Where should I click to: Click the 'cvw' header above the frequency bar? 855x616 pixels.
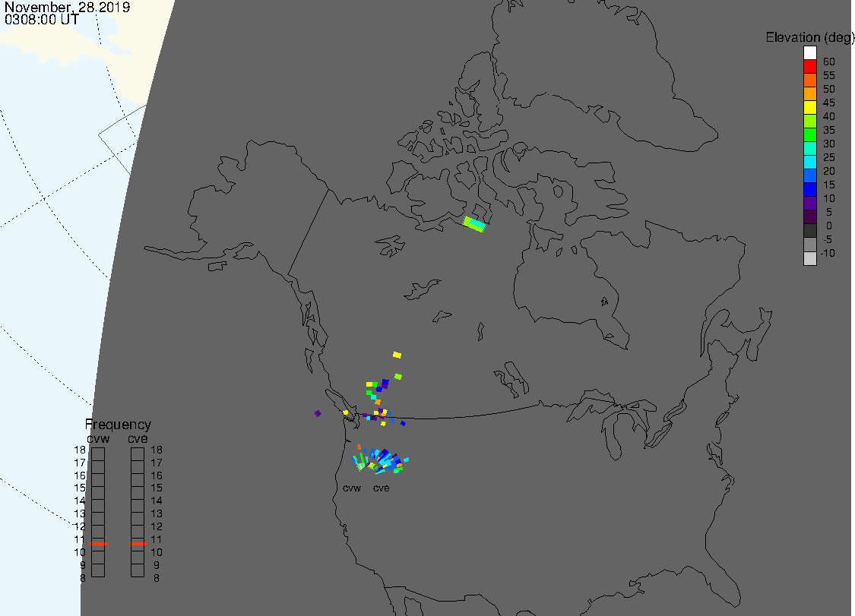(x=98, y=439)
